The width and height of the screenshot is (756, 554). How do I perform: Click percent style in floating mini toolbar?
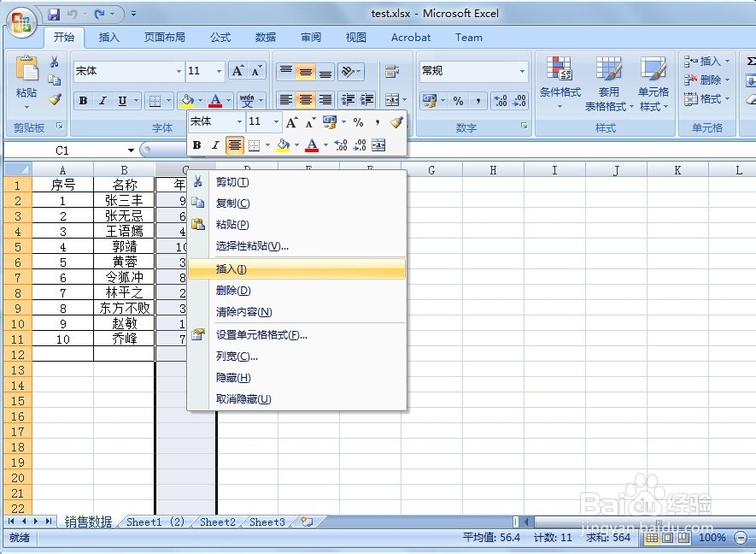(358, 122)
